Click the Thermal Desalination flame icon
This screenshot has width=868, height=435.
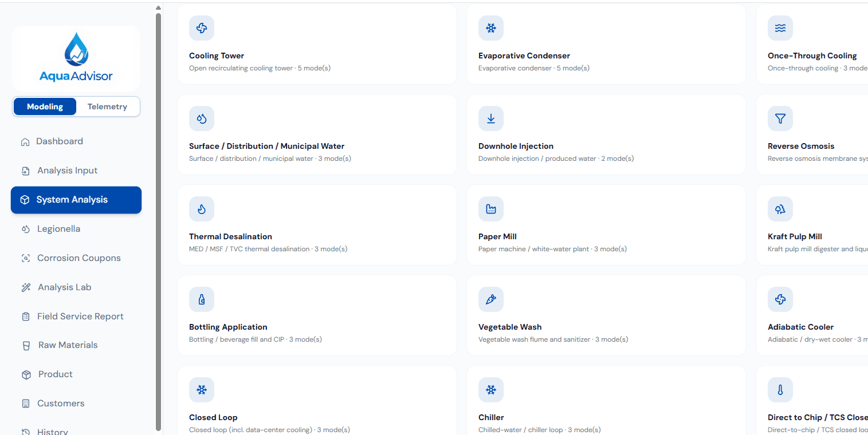[x=202, y=209]
